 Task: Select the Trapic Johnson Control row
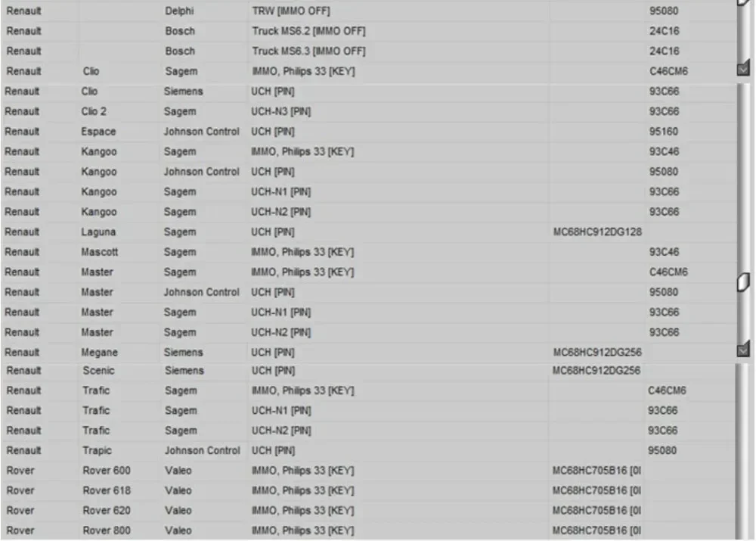[368, 451]
